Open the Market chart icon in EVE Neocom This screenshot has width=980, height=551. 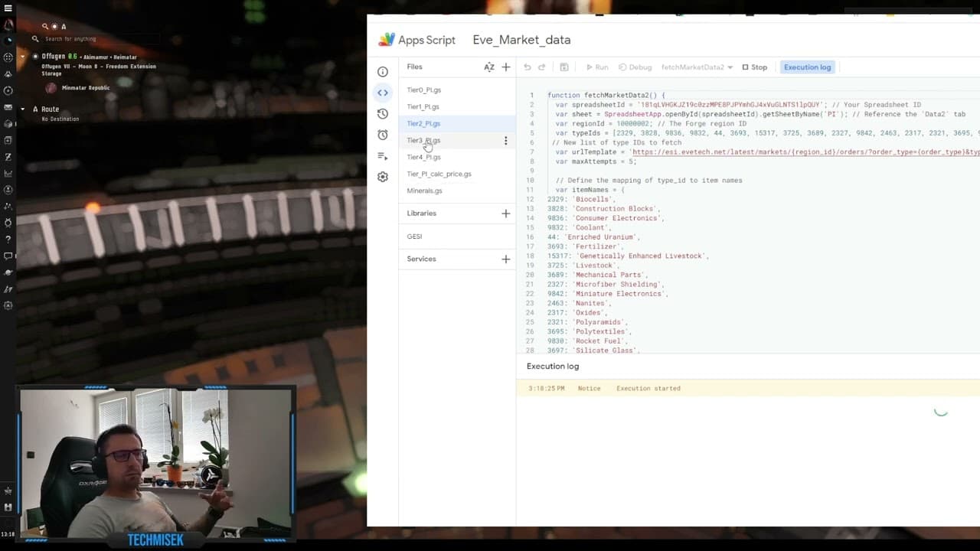[x=8, y=174]
